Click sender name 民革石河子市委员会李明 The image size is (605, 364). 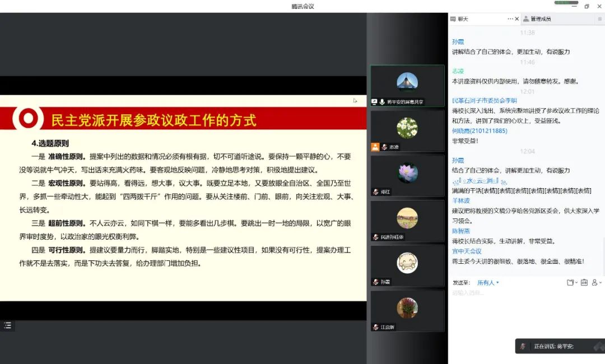tap(484, 101)
